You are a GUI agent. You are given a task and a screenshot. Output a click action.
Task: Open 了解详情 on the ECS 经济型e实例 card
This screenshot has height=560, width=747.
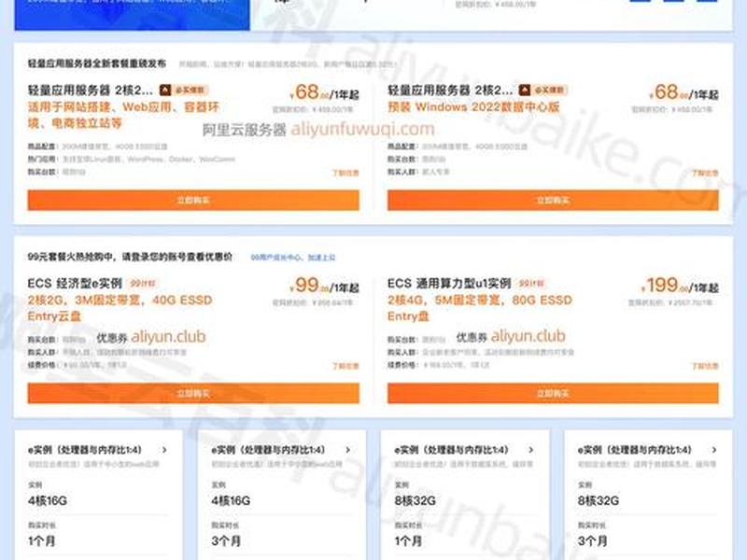(345, 366)
